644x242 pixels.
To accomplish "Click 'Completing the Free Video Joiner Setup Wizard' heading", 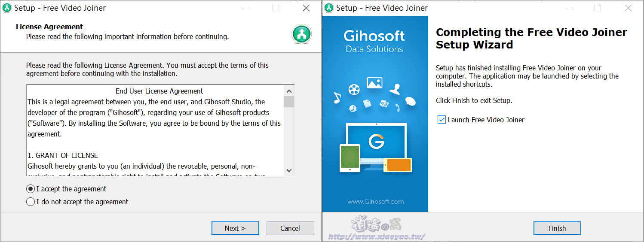I will tap(531, 39).
